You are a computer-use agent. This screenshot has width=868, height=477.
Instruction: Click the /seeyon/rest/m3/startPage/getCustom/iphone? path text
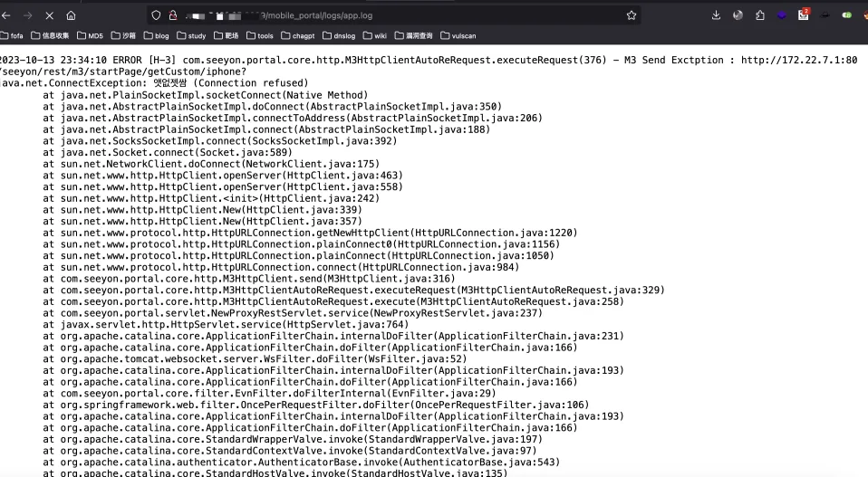point(123,72)
